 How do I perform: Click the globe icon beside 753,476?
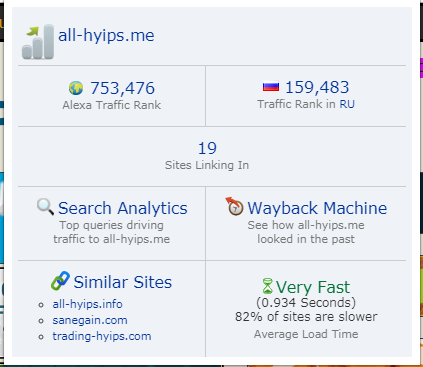click(76, 88)
